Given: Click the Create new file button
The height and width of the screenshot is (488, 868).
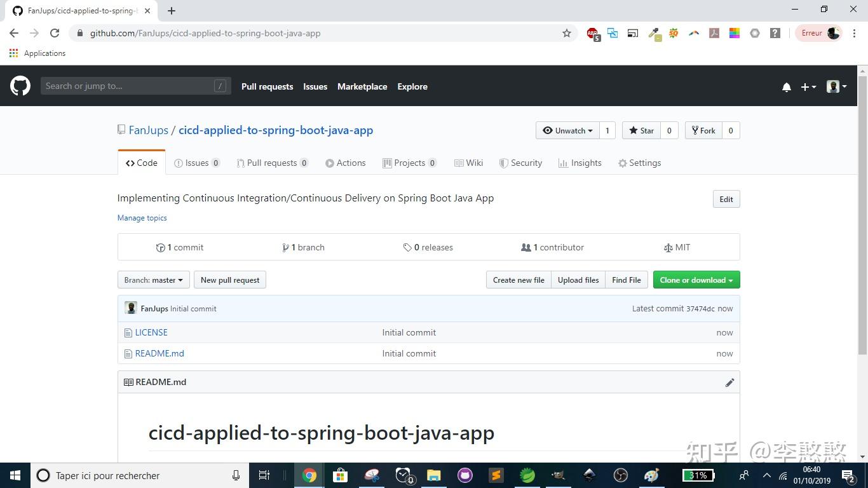Looking at the screenshot, I should pyautogui.click(x=518, y=280).
